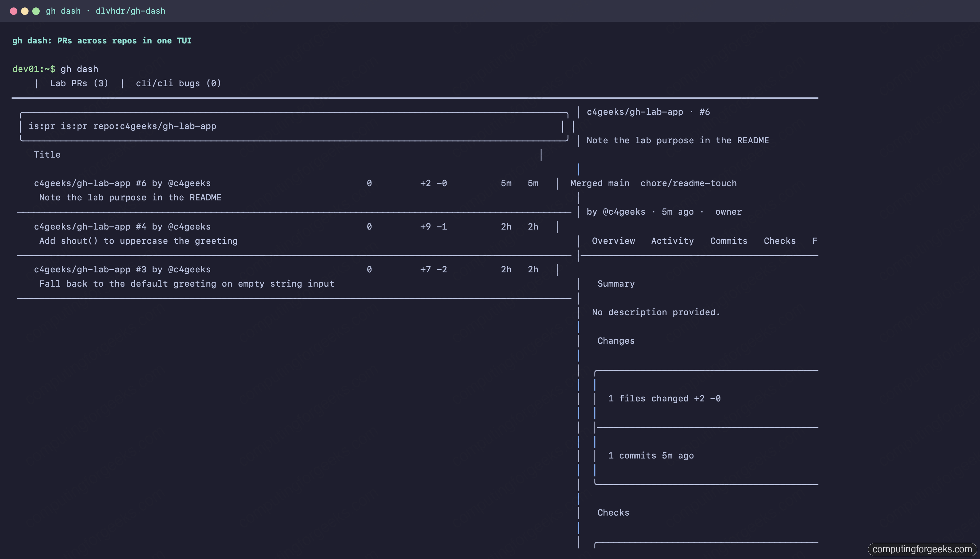Click the preview title 'Note the lab purpose in the README'
Viewport: 980px width, 559px height.
tap(678, 141)
